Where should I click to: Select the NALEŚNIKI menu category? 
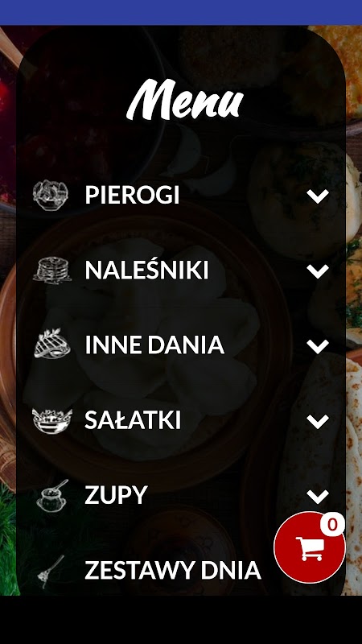tap(147, 269)
